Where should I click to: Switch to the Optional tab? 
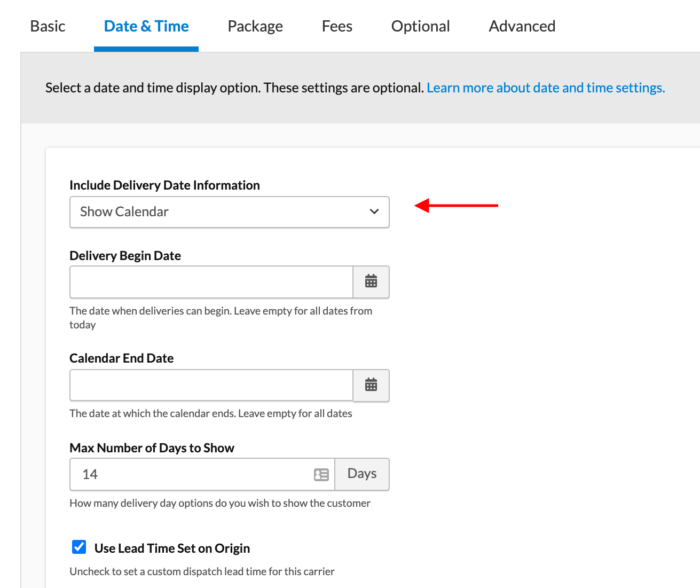pos(420,26)
